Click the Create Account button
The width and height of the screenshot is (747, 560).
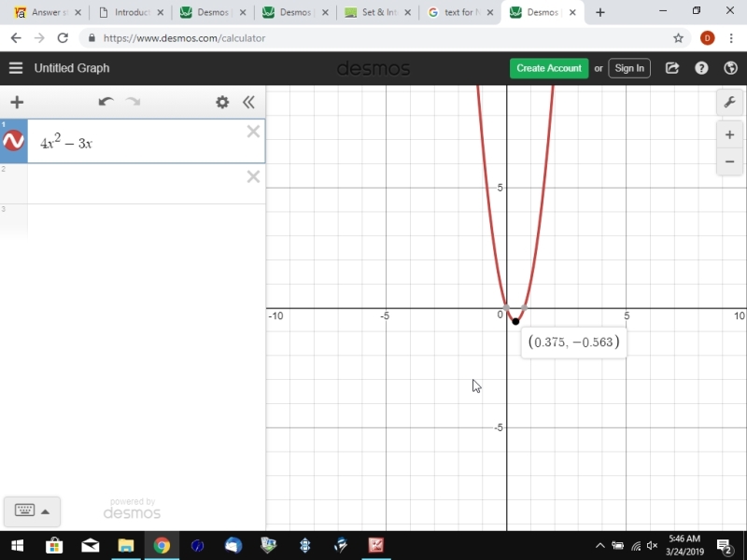click(549, 68)
